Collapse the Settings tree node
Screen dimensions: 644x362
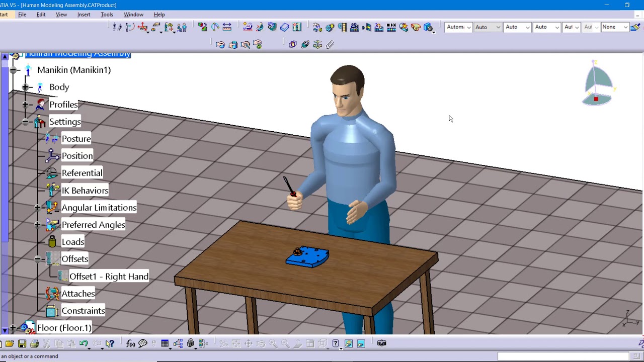point(25,121)
